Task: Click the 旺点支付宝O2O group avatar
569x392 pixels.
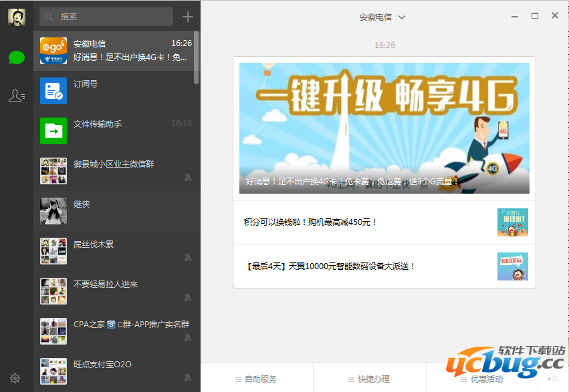Action: click(x=53, y=371)
